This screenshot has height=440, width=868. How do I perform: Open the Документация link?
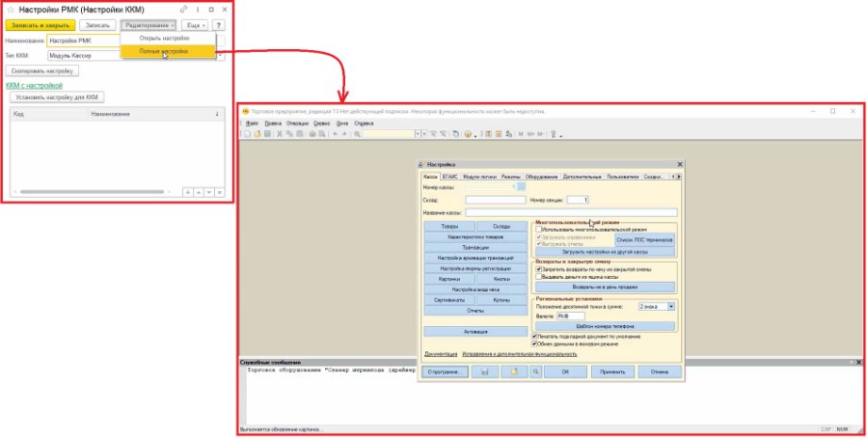point(441,353)
